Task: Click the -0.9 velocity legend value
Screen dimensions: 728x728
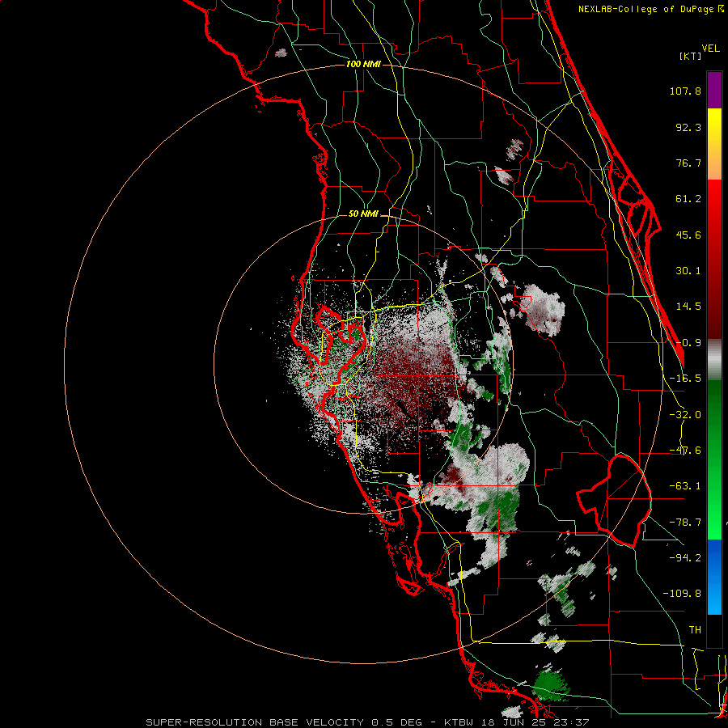Action: click(x=688, y=343)
